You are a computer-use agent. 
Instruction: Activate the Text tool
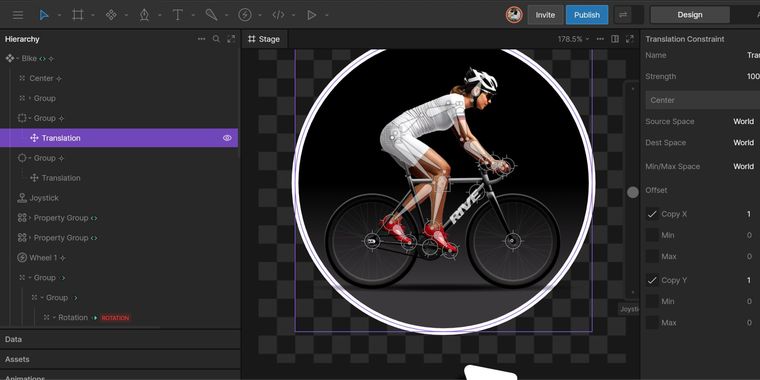click(x=178, y=15)
